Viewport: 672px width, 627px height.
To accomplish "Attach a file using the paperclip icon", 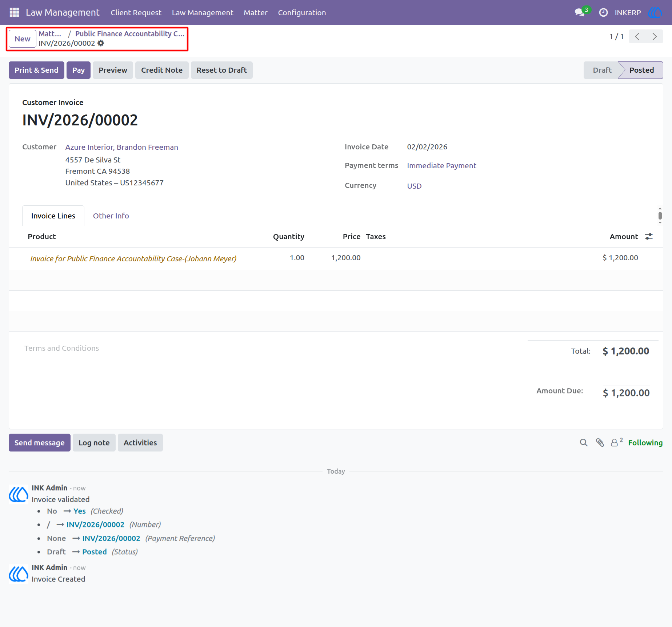I will point(600,442).
